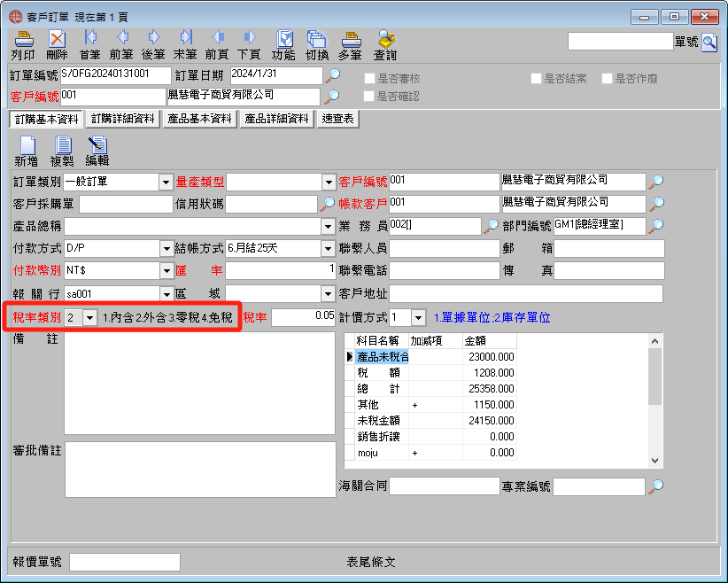This screenshot has width=728, height=583.
Task: Expand the 付款方式 dropdown
Action: click(x=167, y=249)
